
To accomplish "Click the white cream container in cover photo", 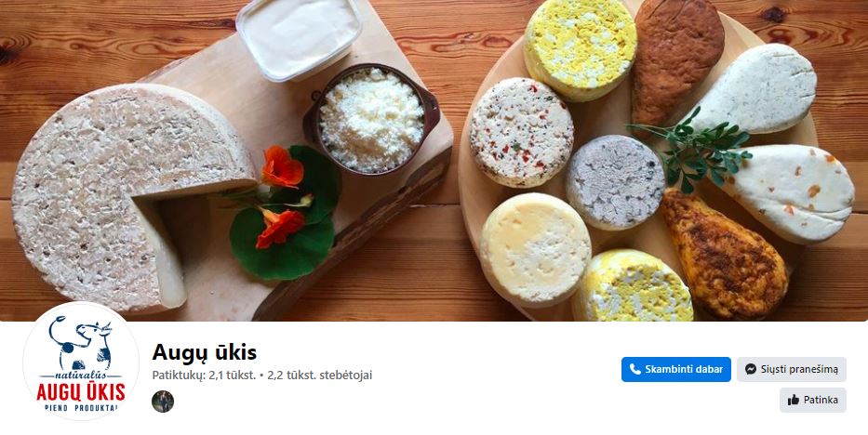I will pyautogui.click(x=299, y=36).
